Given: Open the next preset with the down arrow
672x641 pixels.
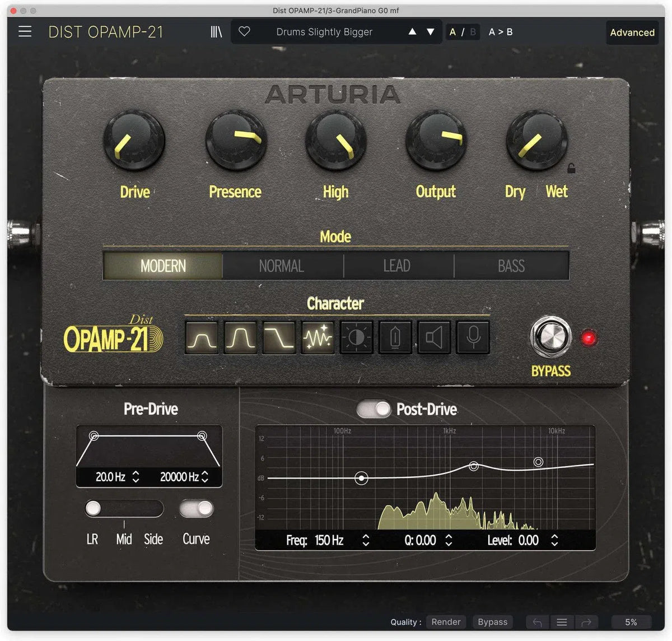Looking at the screenshot, I should [429, 32].
